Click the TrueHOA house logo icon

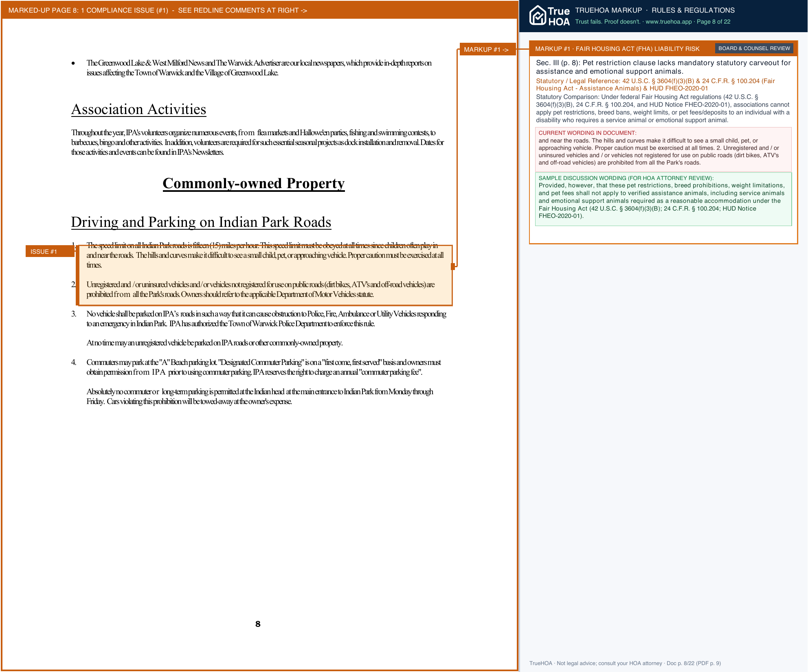[x=538, y=15]
